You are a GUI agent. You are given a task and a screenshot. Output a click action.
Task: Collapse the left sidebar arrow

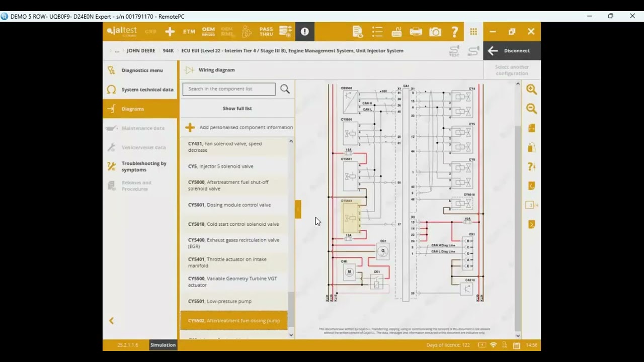click(x=112, y=321)
